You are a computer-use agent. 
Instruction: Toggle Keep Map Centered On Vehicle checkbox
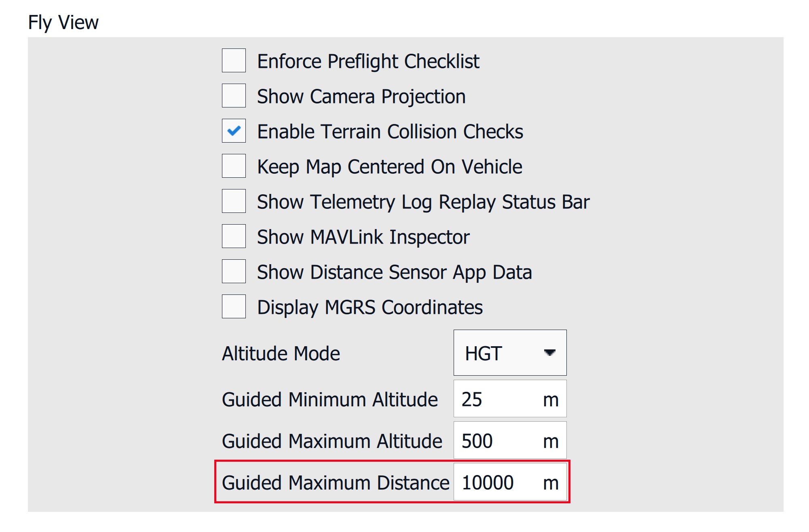point(234,166)
